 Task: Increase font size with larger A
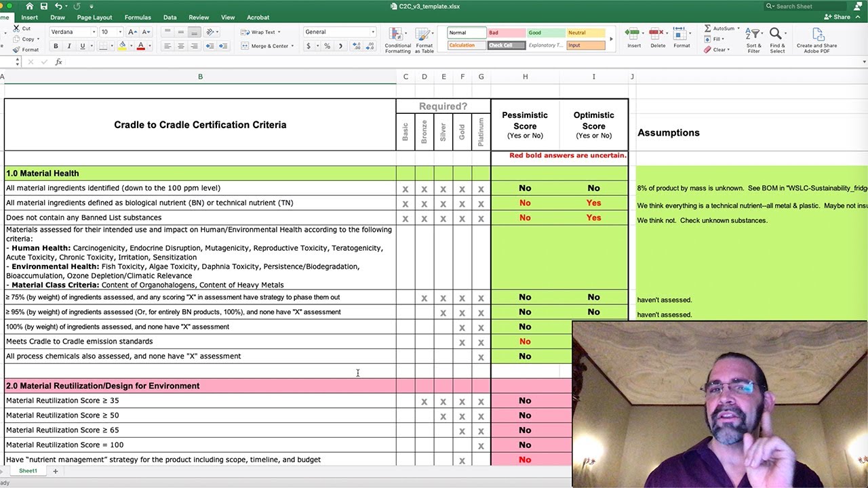tap(133, 32)
